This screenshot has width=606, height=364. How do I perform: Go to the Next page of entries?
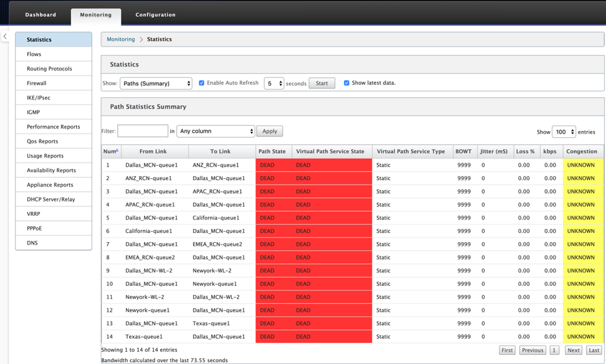573,350
